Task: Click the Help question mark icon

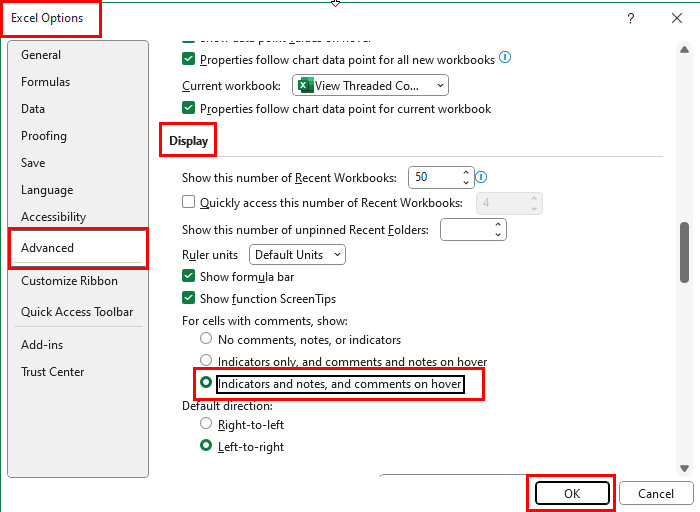Action: pos(630,18)
